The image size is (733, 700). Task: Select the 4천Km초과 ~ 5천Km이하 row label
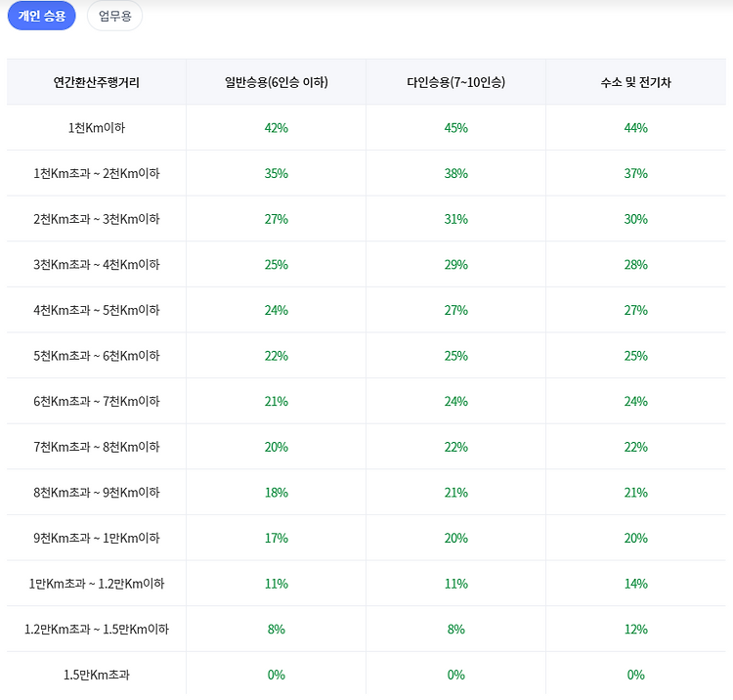click(x=97, y=310)
